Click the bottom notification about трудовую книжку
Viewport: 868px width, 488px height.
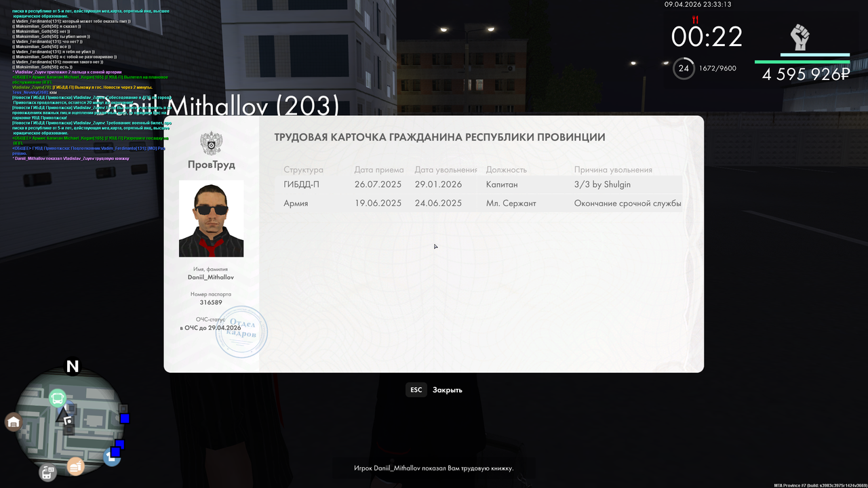coord(434,468)
